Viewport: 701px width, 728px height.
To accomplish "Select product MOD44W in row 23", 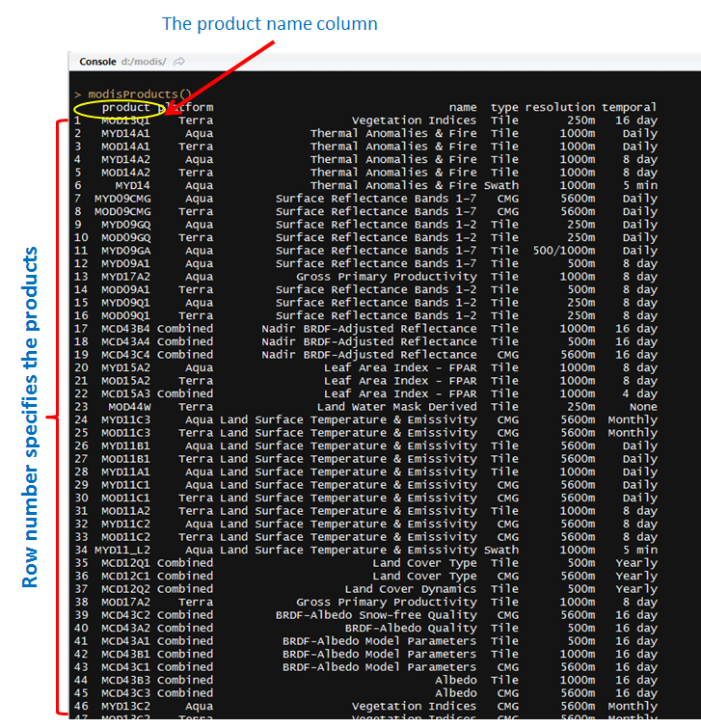I will [129, 407].
